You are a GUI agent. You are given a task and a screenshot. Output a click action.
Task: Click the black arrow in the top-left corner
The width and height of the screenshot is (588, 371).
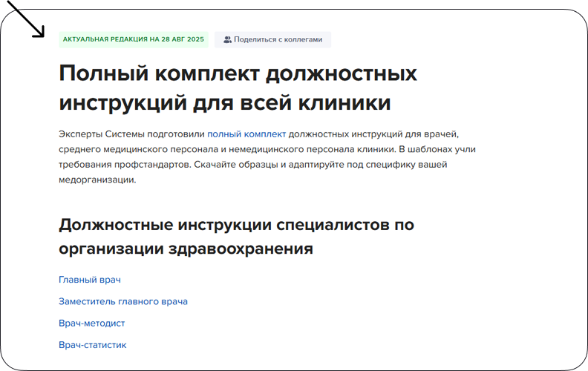click(31, 24)
